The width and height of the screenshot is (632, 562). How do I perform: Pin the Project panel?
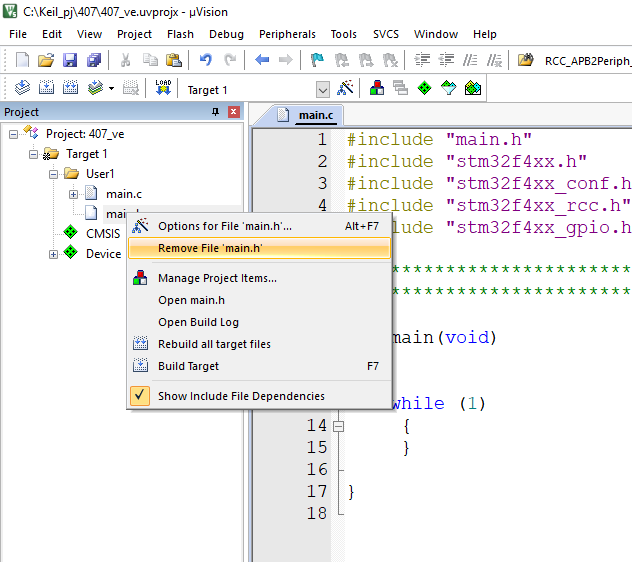215,112
